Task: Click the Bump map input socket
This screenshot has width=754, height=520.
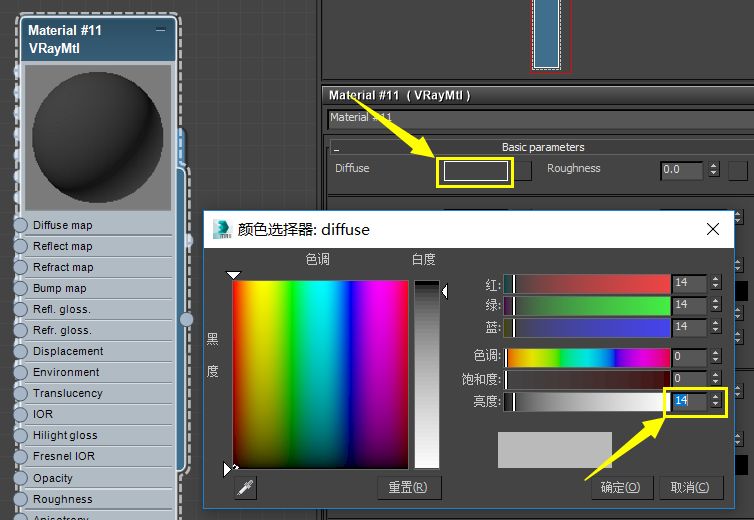Action: (x=20, y=288)
